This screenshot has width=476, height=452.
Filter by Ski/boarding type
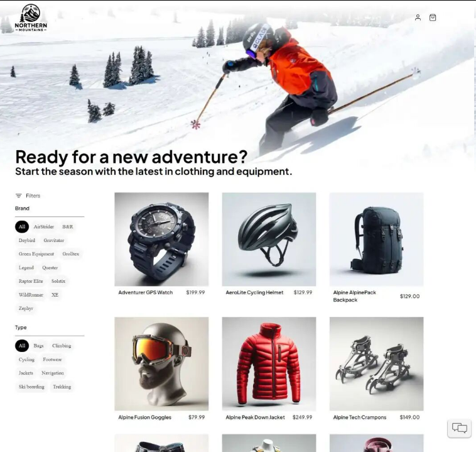(31, 387)
